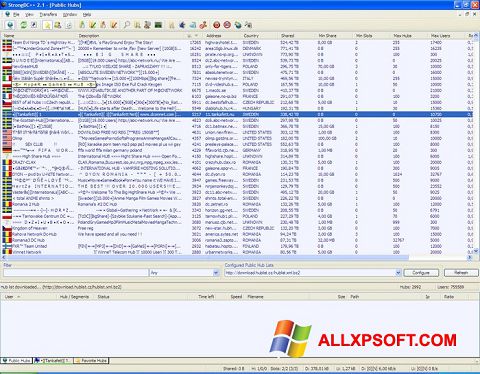Open Public Hubs via globe toolbar icon
Viewport: 480px width, 374px height.
point(10,25)
